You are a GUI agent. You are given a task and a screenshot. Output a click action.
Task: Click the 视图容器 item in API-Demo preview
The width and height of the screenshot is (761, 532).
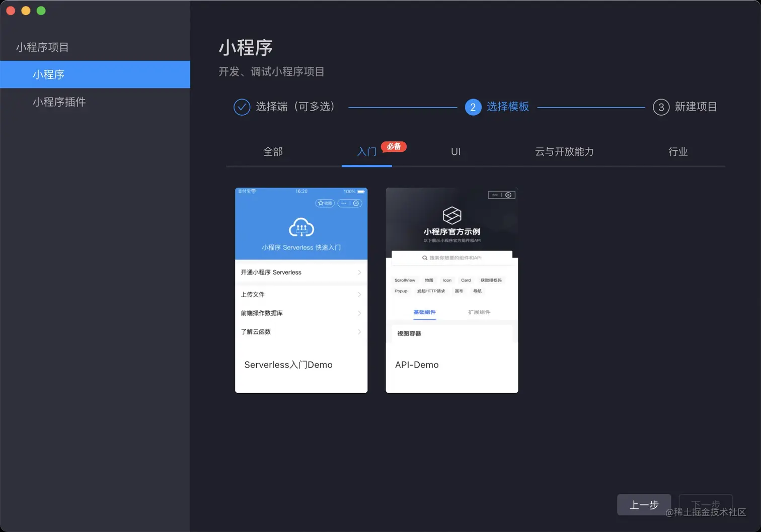click(x=409, y=333)
